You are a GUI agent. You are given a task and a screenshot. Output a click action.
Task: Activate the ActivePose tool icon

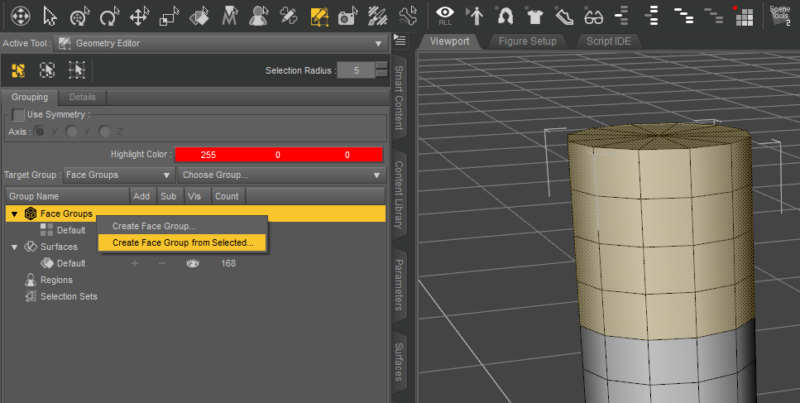79,16
